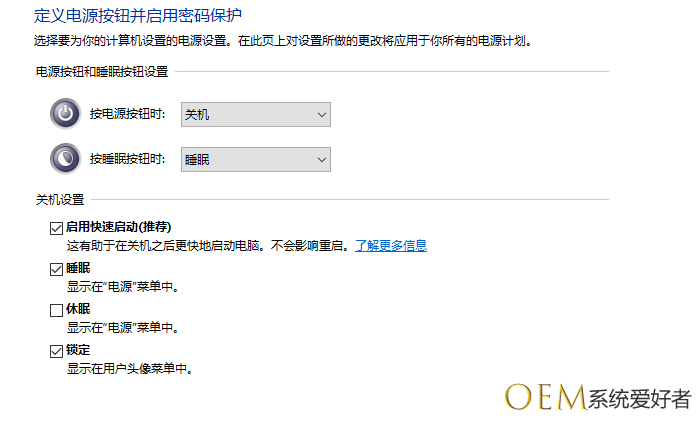Click the 关机设置 section header
Screen dimensions: 700x428
60,200
